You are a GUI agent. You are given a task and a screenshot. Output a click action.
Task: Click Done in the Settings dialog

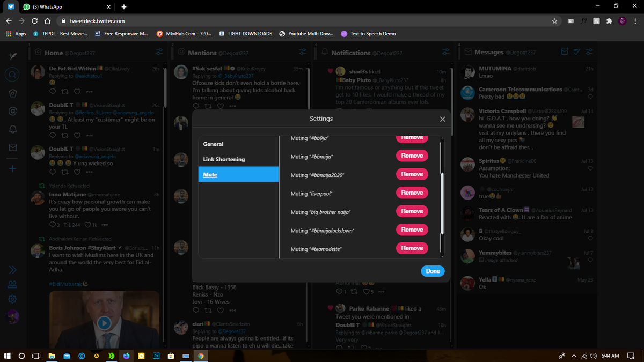[x=433, y=271]
